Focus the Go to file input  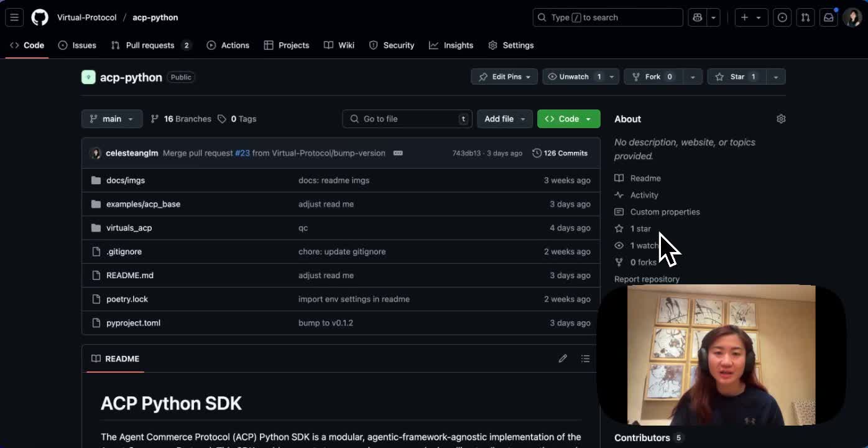(407, 119)
